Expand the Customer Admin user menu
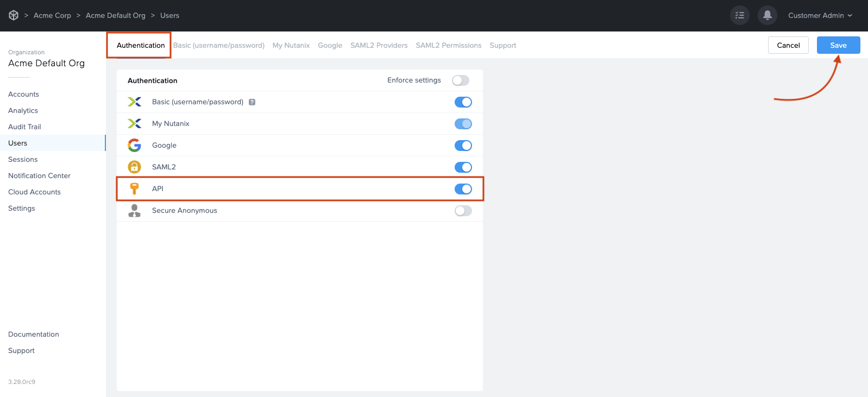The width and height of the screenshot is (868, 397). pos(820,15)
